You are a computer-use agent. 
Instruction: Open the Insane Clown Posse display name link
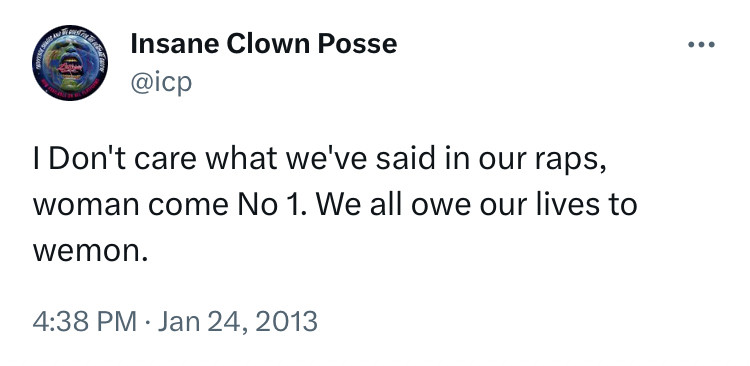(x=264, y=44)
